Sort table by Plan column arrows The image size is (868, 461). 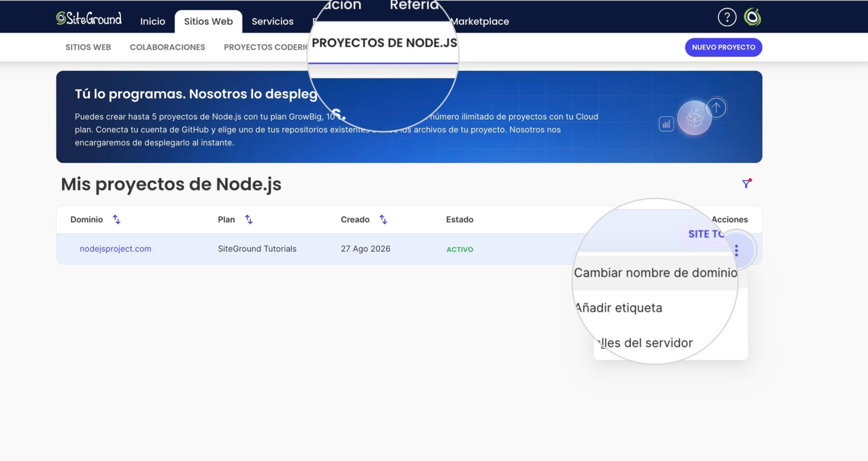click(249, 220)
